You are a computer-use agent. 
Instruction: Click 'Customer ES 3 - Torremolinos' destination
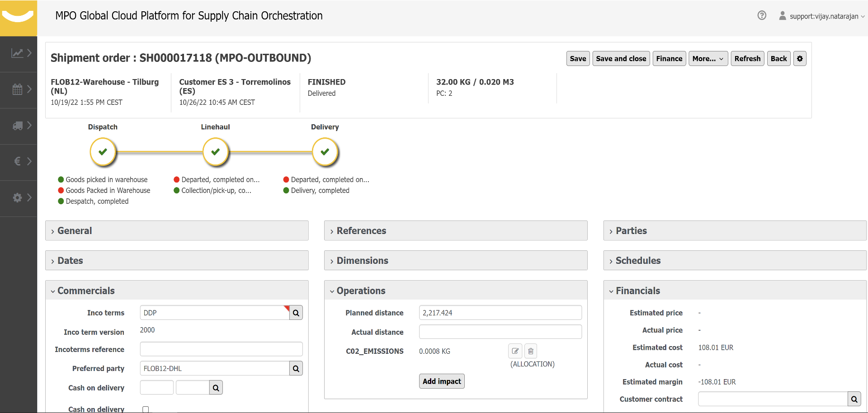[235, 86]
